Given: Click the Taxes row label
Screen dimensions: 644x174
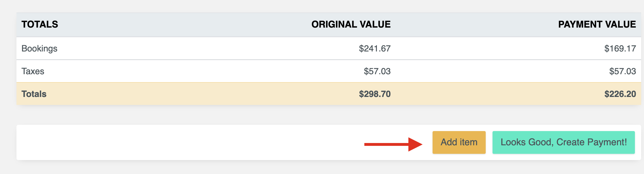Looking at the screenshot, I should click(33, 71).
